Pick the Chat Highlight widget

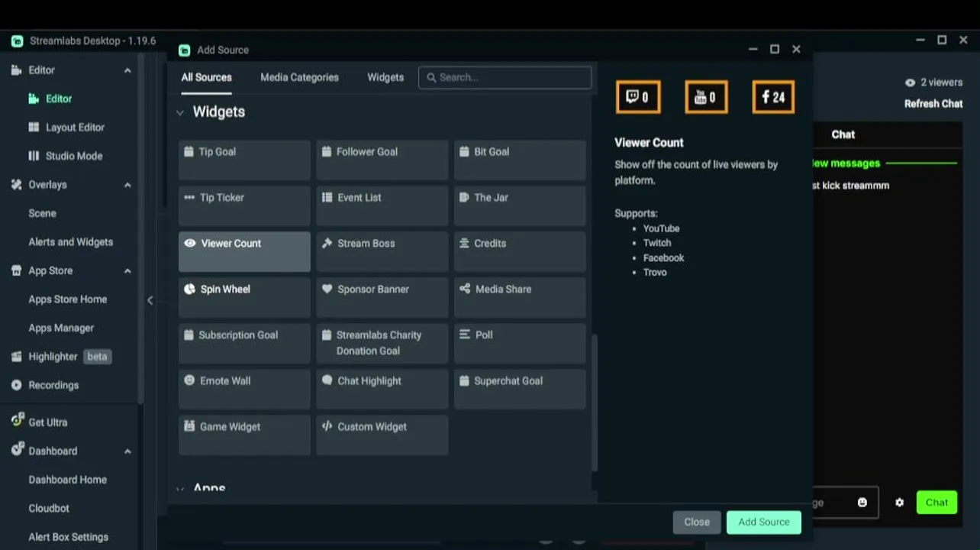[382, 389]
